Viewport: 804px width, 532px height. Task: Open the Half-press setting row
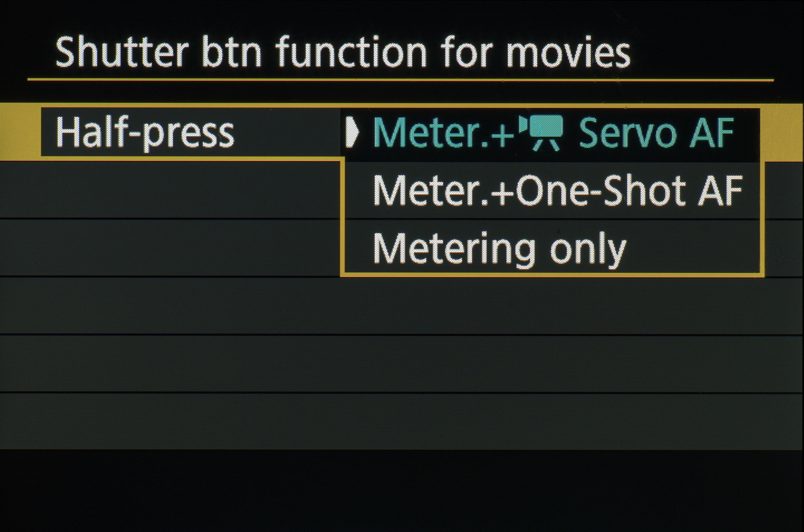pyautogui.click(x=145, y=133)
